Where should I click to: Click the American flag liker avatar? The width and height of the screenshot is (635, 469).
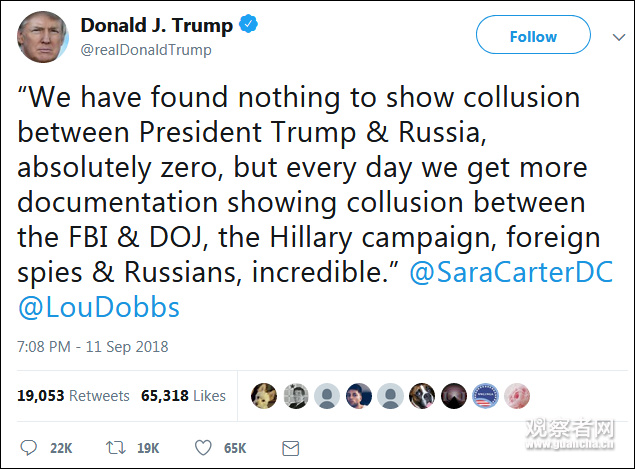click(485, 396)
